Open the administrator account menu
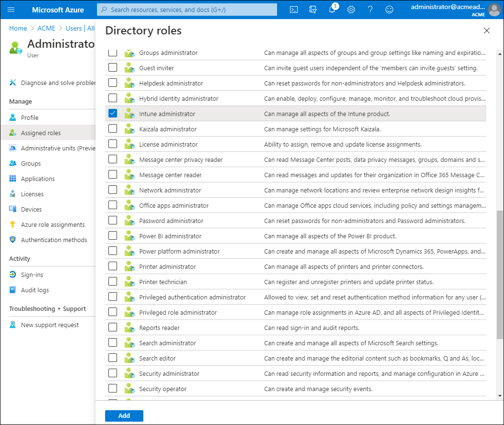Image resolution: width=504 pixels, height=425 pixels. 454,10
